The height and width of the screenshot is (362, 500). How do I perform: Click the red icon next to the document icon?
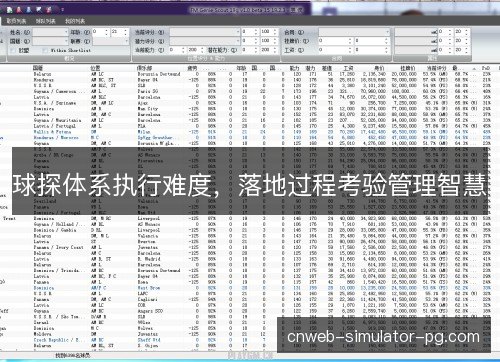pos(19,10)
